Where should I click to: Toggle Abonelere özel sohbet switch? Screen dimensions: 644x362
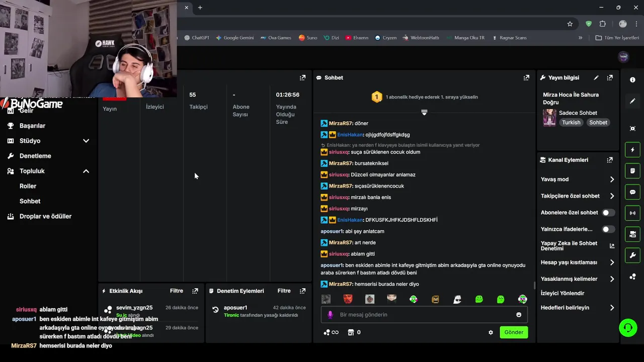[x=608, y=213]
